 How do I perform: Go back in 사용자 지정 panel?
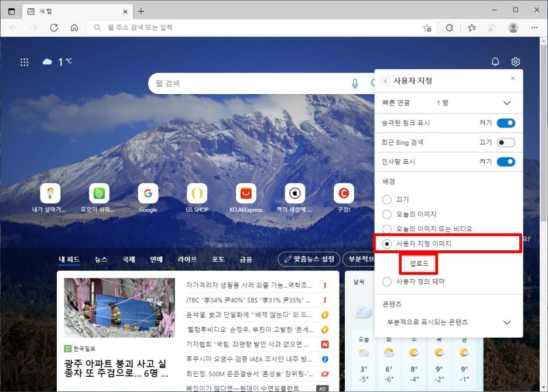pos(385,81)
